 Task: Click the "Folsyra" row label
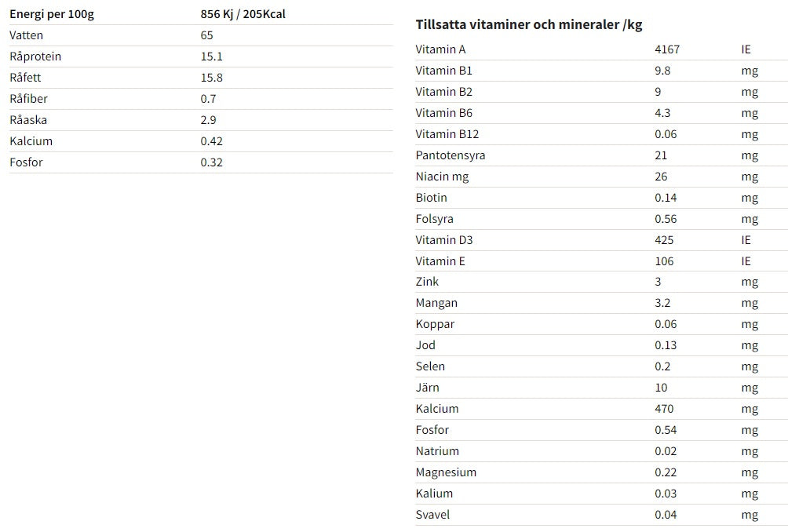[x=434, y=219]
